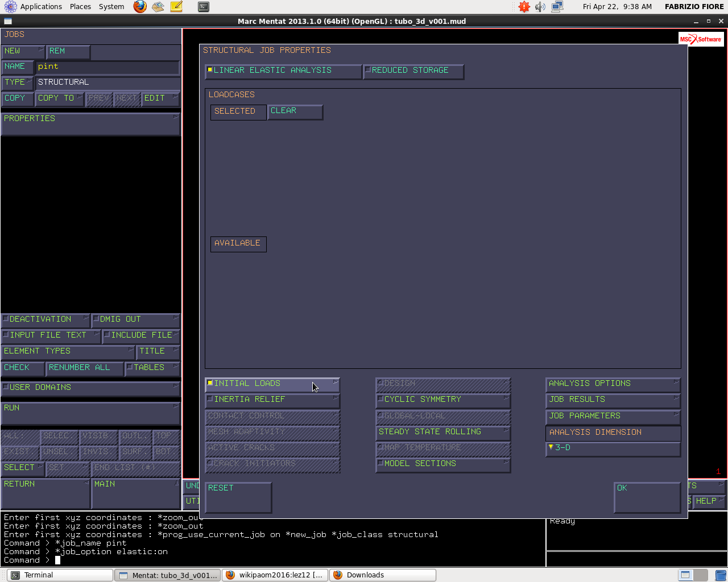The height and width of the screenshot is (582, 728).
Task: Open System menu
Action: pos(111,7)
